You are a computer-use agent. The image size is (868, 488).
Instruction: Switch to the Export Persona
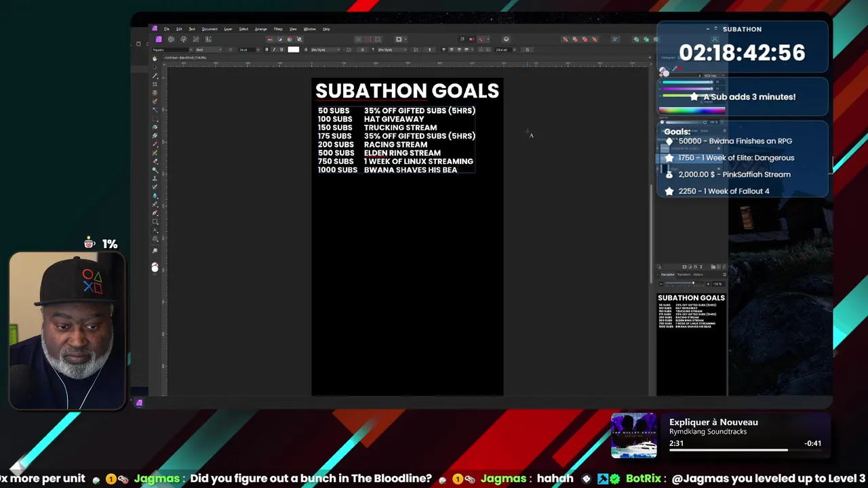pos(208,39)
